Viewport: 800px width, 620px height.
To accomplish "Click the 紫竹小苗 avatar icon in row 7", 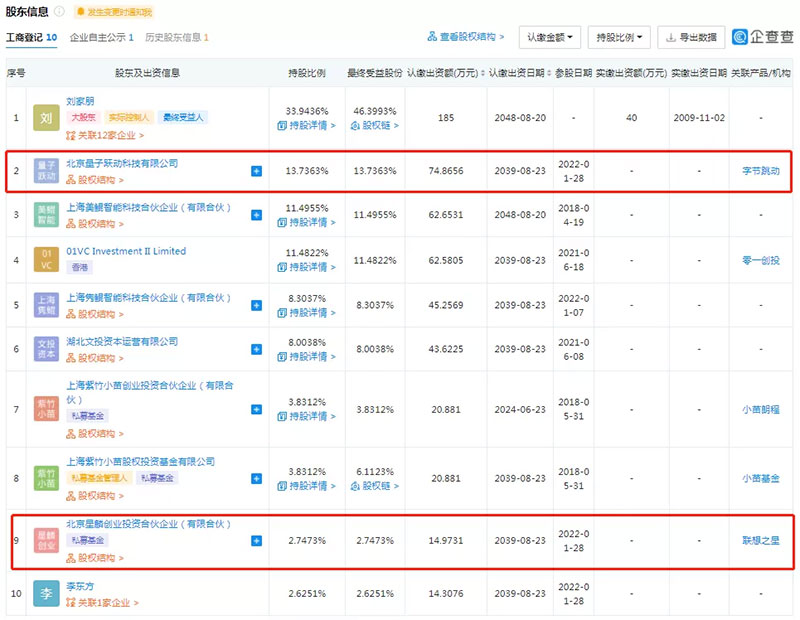I will coord(46,409).
